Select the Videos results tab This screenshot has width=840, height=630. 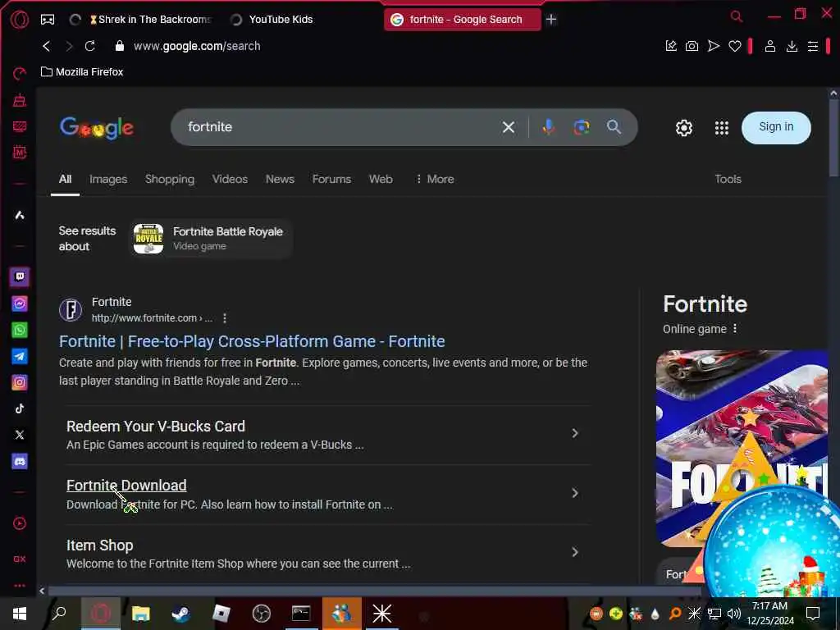coord(230,180)
